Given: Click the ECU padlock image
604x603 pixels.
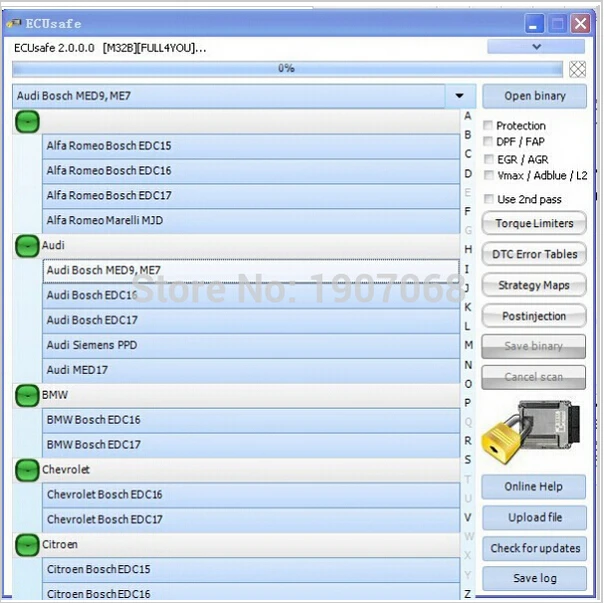Looking at the screenshot, I should click(532, 432).
